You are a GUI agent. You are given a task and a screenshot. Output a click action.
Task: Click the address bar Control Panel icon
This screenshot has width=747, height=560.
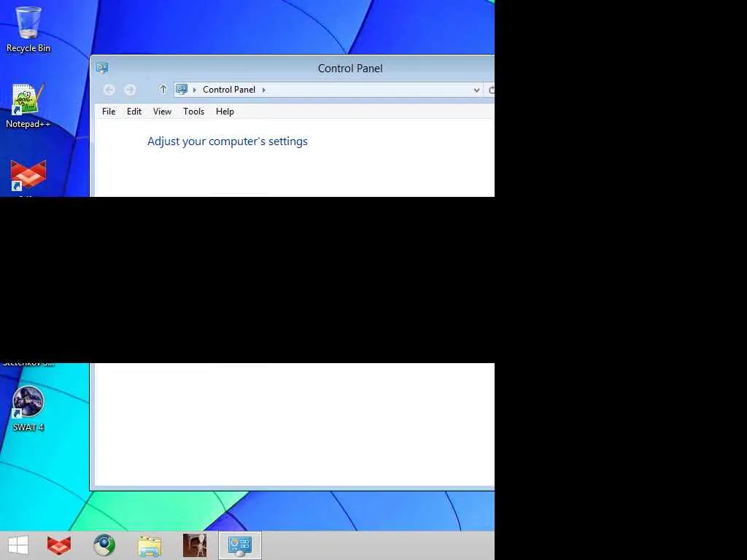(x=182, y=89)
